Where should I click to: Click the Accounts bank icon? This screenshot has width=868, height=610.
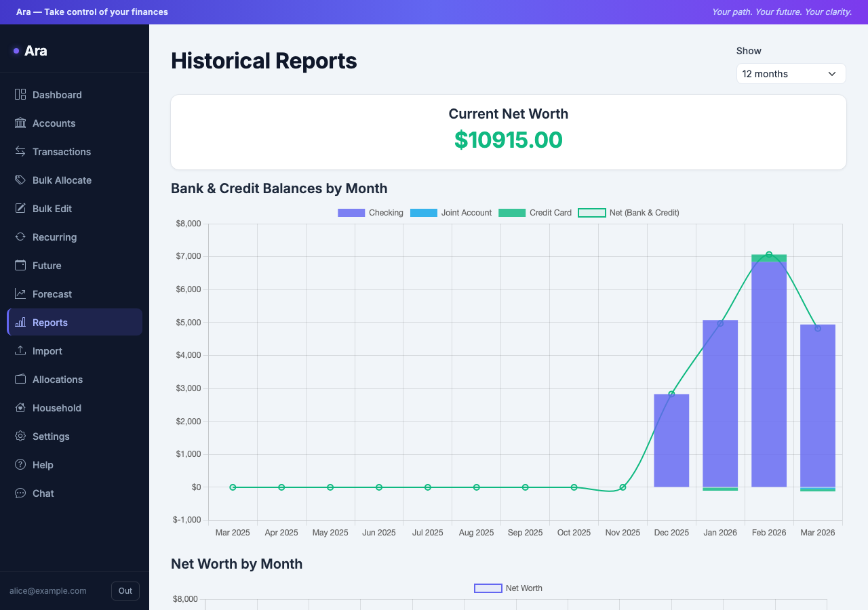20,123
